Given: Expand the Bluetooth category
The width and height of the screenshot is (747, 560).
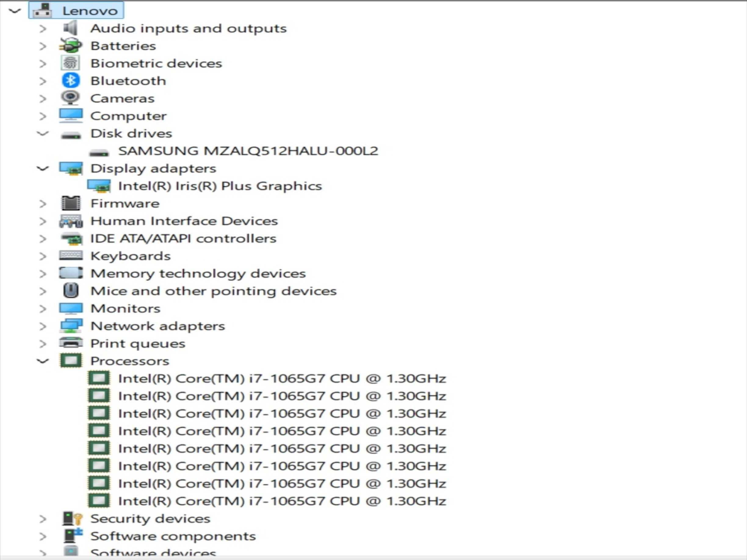Looking at the screenshot, I should coord(42,81).
